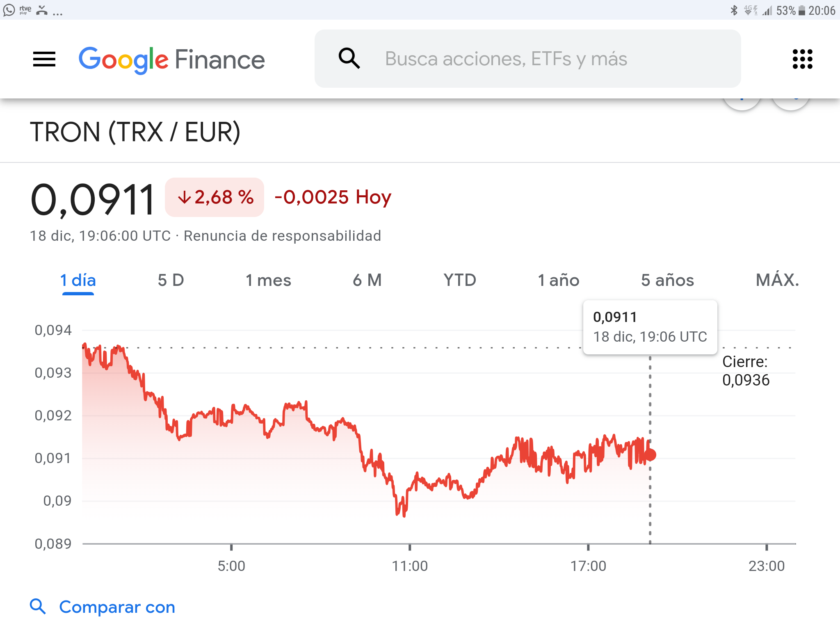Switch chart to 1 mes

268,281
